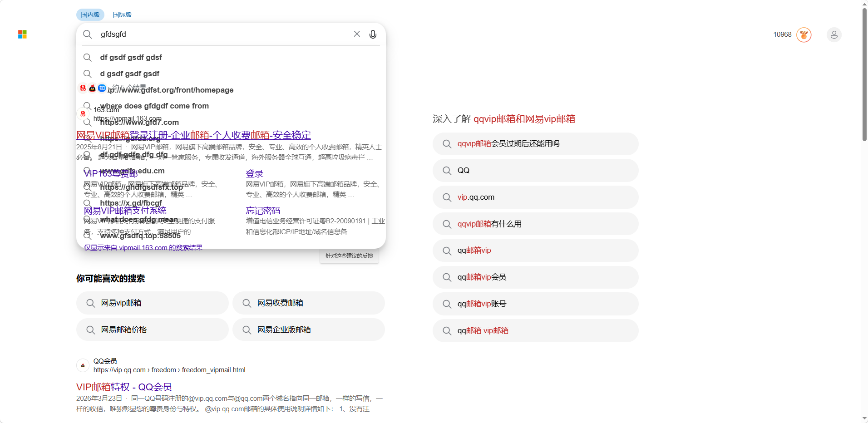This screenshot has width=868, height=423.
Task: Search related 网易企业版邮箱 chip
Action: (309, 330)
